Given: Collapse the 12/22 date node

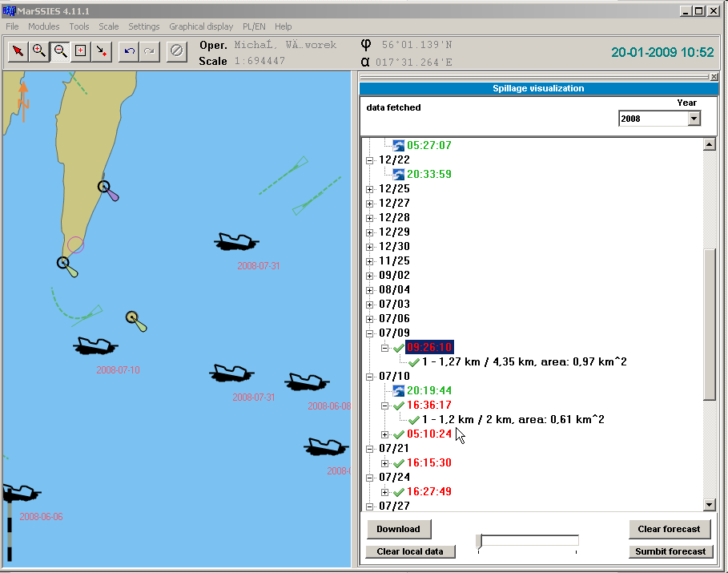Looking at the screenshot, I should [369, 160].
